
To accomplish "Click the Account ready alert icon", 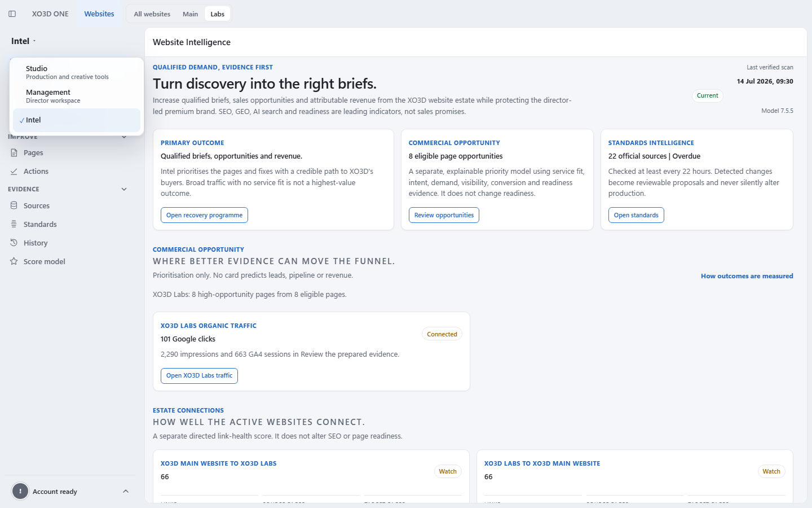I will pyautogui.click(x=20, y=491).
